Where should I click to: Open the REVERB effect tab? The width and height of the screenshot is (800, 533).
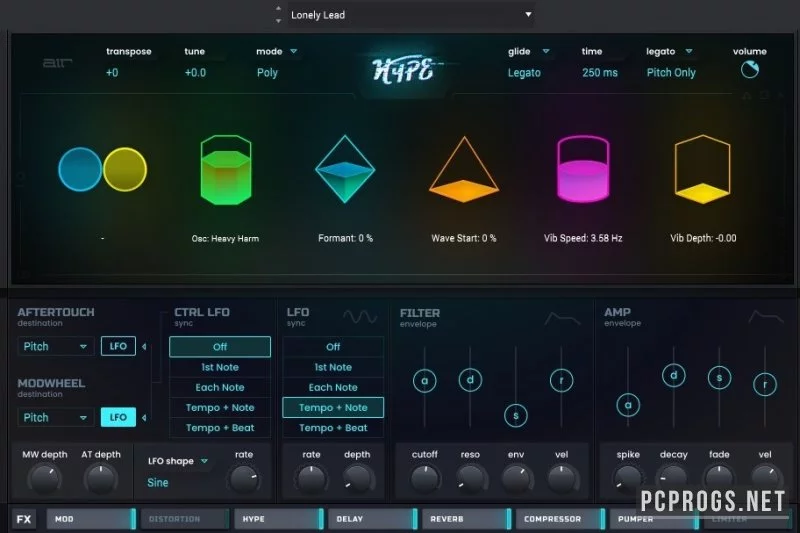pyautogui.click(x=467, y=519)
